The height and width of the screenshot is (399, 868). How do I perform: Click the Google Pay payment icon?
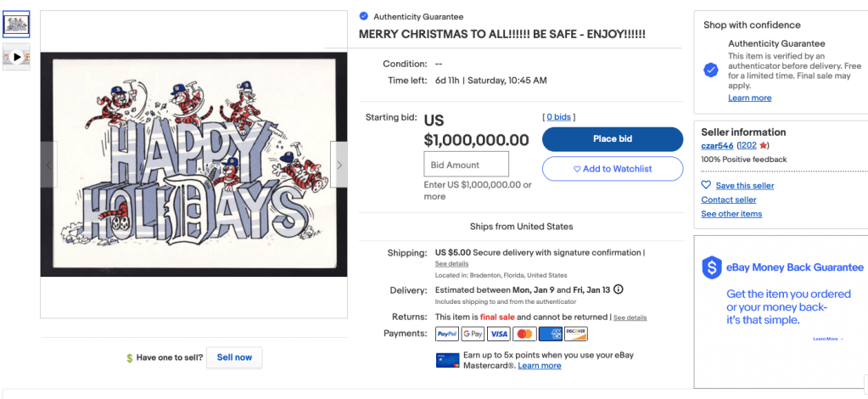(x=473, y=334)
